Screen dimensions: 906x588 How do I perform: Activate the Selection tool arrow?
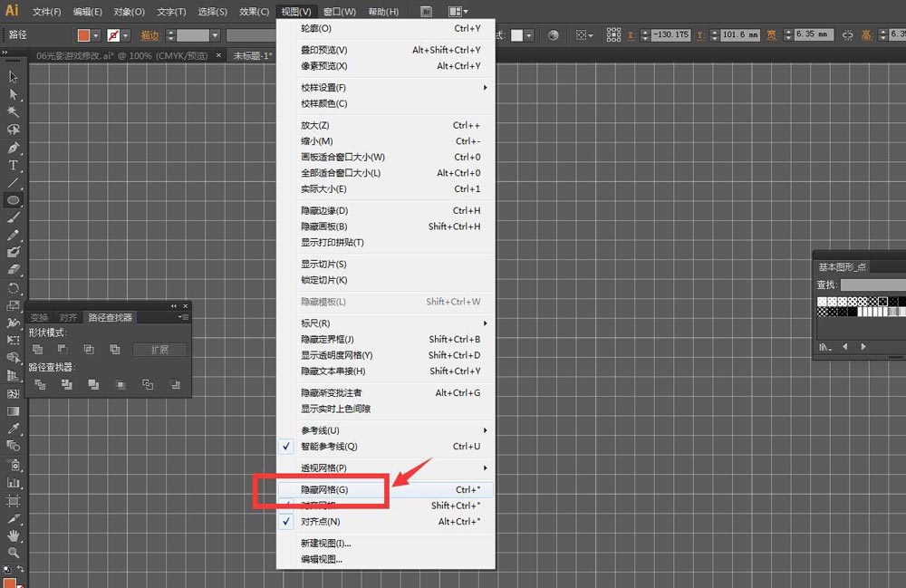point(12,77)
